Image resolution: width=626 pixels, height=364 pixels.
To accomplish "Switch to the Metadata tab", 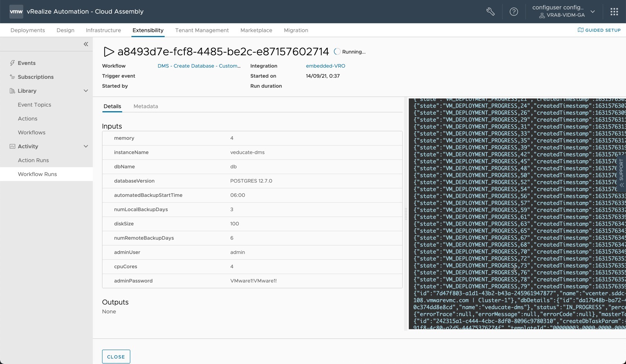I will point(146,106).
